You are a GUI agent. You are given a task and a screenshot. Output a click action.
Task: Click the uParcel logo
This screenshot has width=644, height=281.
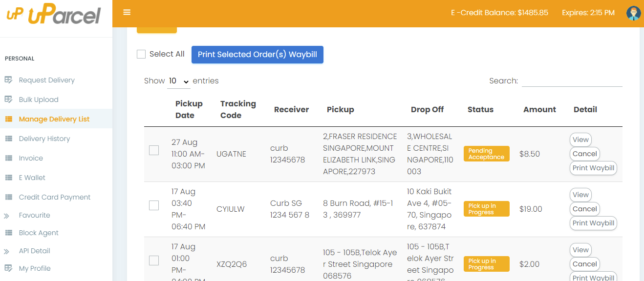point(54,15)
